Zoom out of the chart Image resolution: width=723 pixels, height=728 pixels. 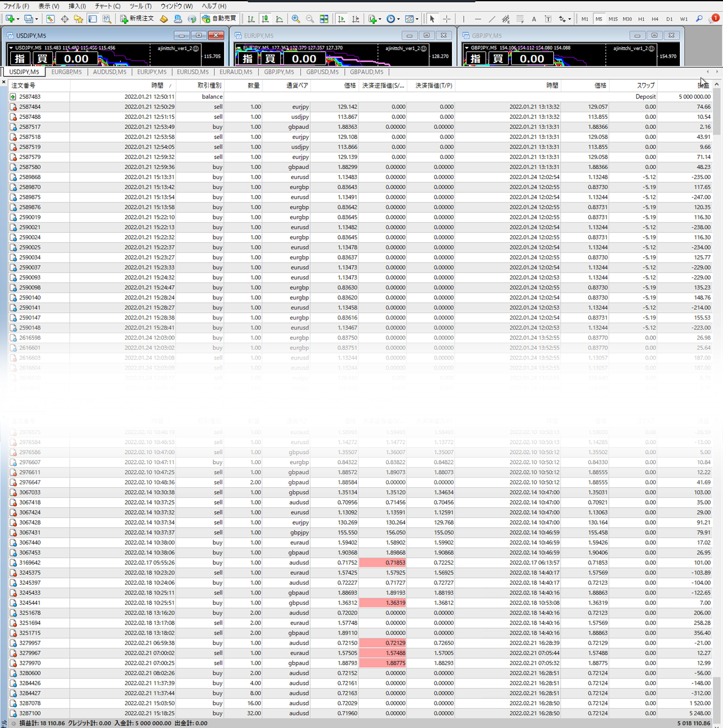click(x=310, y=19)
